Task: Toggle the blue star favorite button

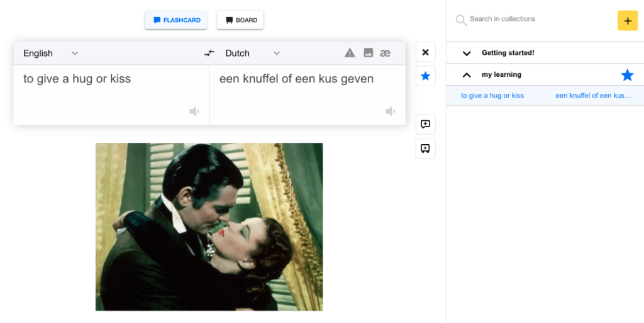Action: (x=425, y=76)
